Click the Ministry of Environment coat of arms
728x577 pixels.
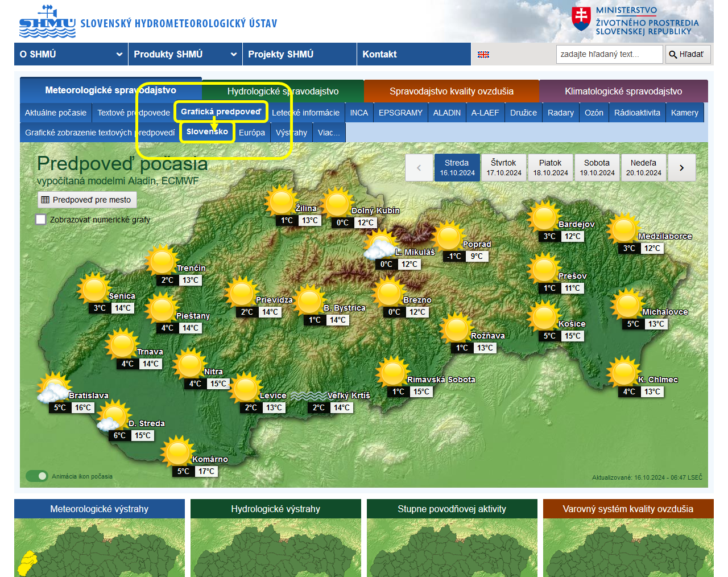[x=581, y=19]
